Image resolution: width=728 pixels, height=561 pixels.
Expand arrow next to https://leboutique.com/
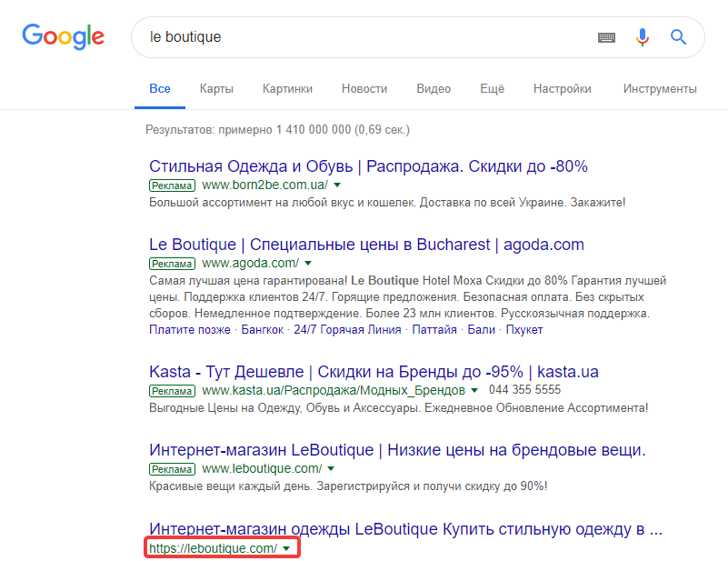coord(286,548)
